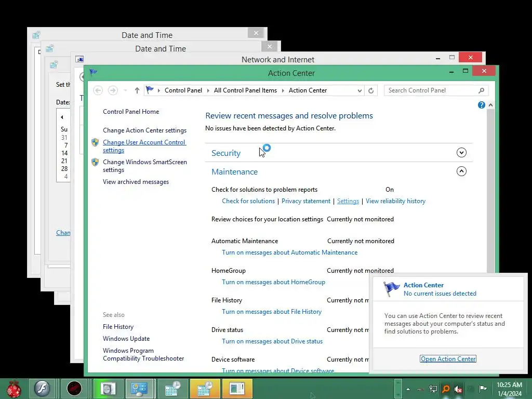Open the problem reports Settings link
The image size is (532, 399).
348,201
